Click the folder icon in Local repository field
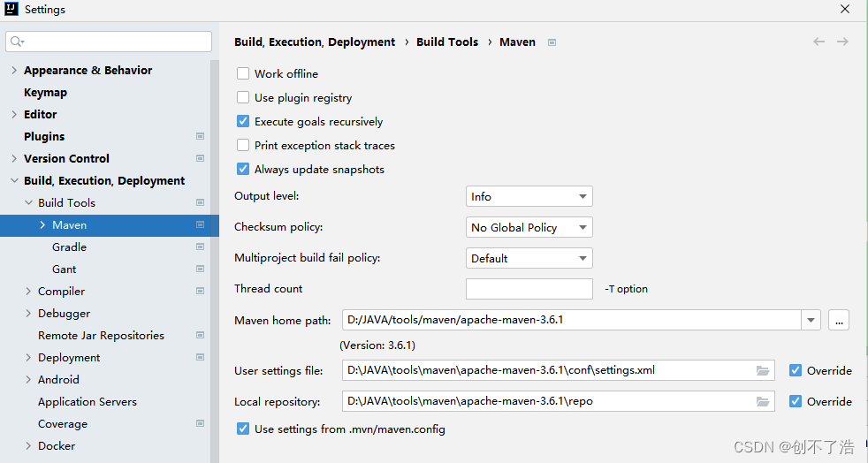Image resolution: width=868 pixels, height=463 pixels. [x=763, y=402]
